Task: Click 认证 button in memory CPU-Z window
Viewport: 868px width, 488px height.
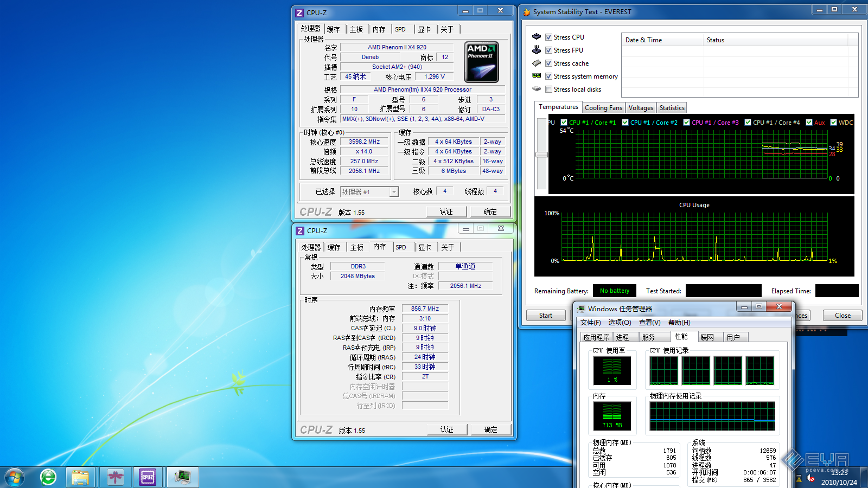Action: [x=447, y=429]
